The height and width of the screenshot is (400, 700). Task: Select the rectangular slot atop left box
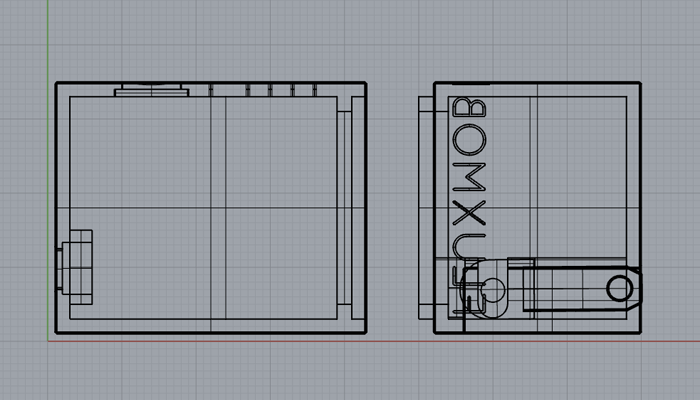[x=152, y=90]
